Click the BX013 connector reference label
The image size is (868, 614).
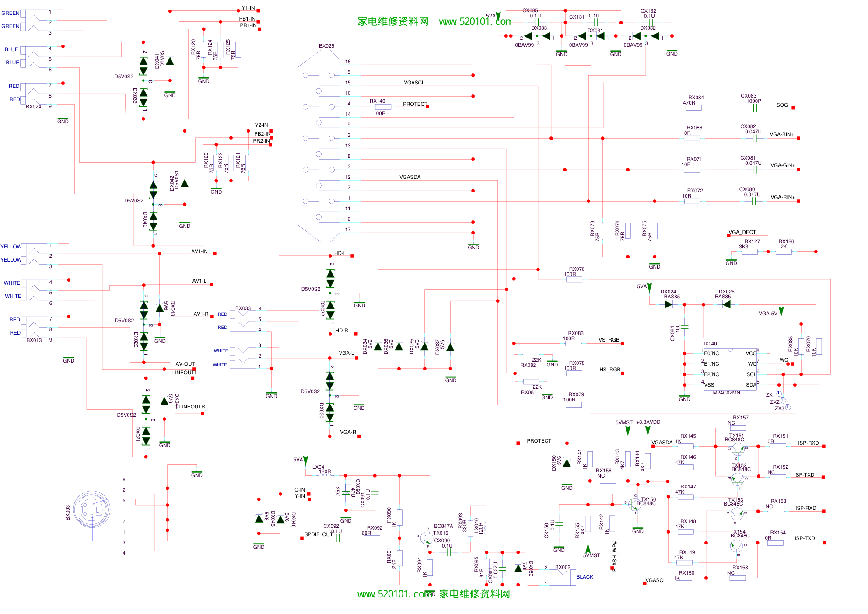(x=34, y=340)
